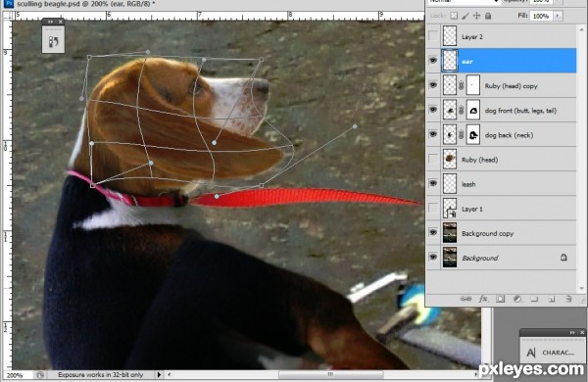Click Layer 1 smart object thumbnail
Viewport: 588px width, 382px height.
(450, 209)
